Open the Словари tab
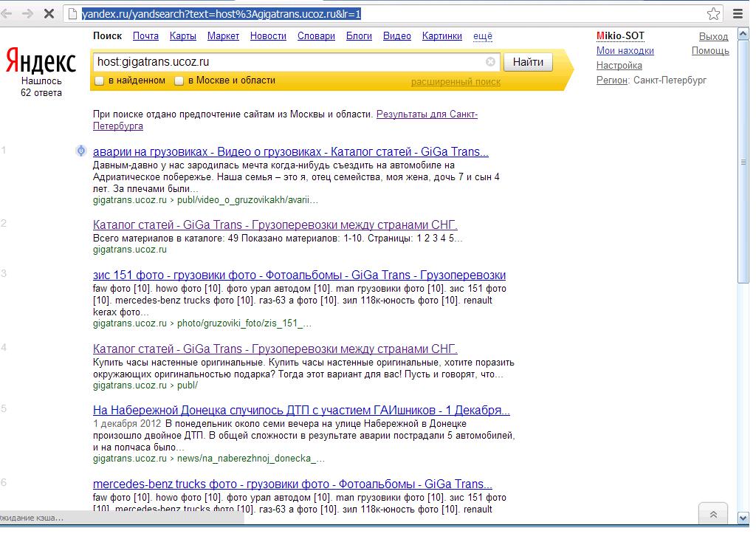The image size is (756, 545). tap(316, 35)
